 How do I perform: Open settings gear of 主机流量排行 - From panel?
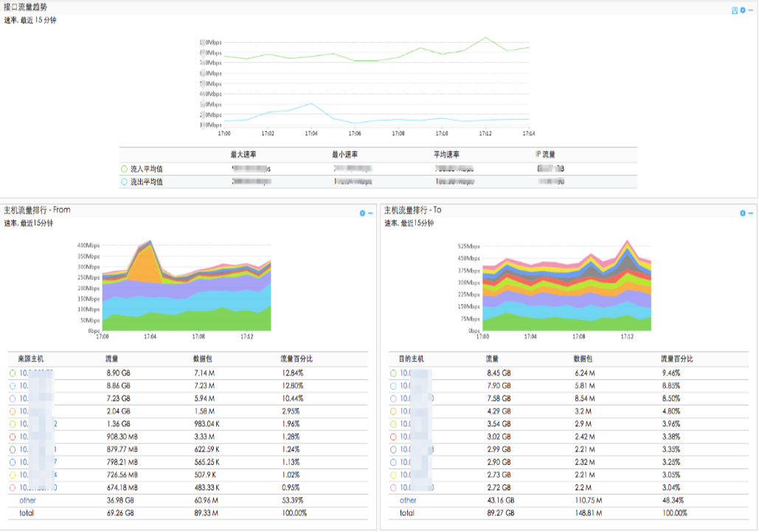pos(362,213)
